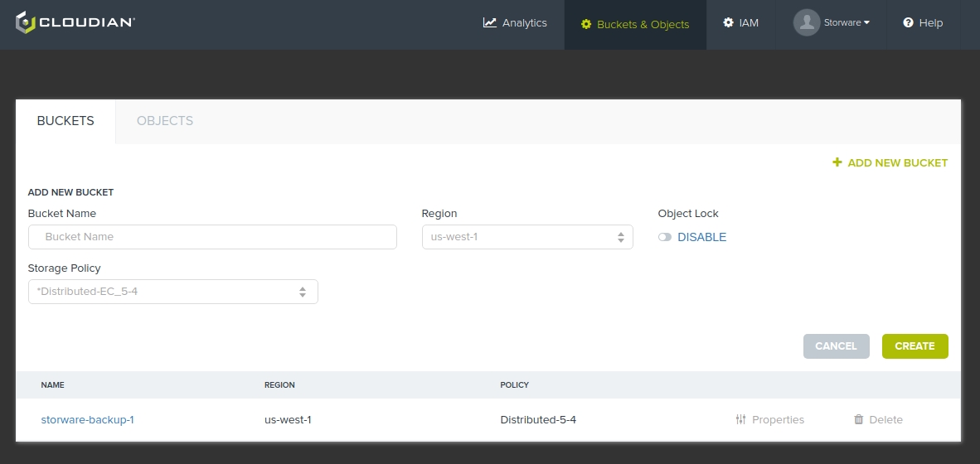The height and width of the screenshot is (464, 980).
Task: Click the Help question mark icon
Action: tap(908, 23)
